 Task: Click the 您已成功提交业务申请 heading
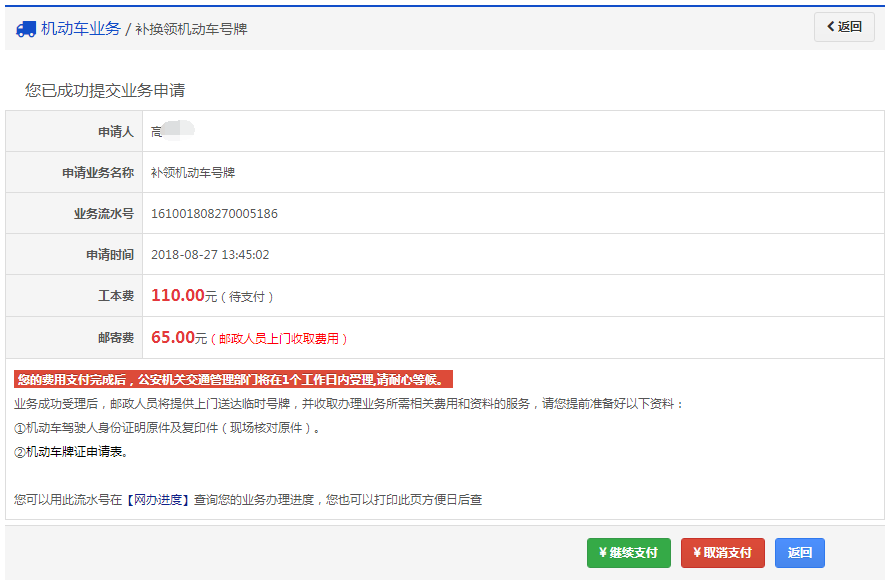105,91
